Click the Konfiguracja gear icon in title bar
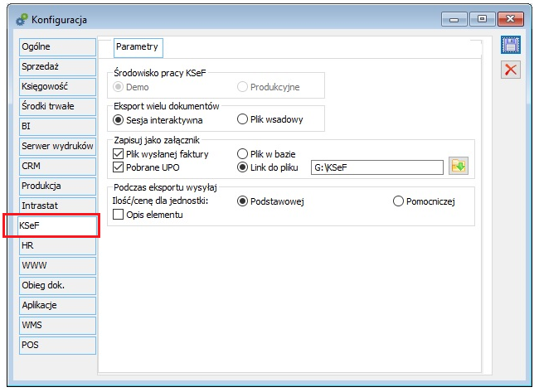 click(x=22, y=20)
